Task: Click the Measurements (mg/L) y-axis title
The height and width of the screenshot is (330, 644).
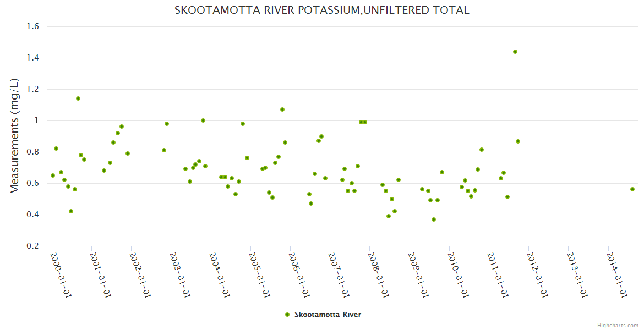Action: pos(15,136)
